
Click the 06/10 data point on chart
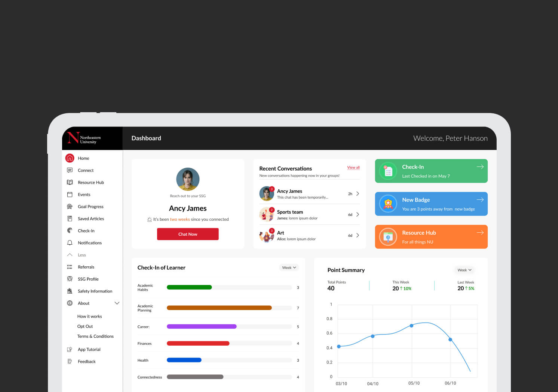click(x=450, y=340)
